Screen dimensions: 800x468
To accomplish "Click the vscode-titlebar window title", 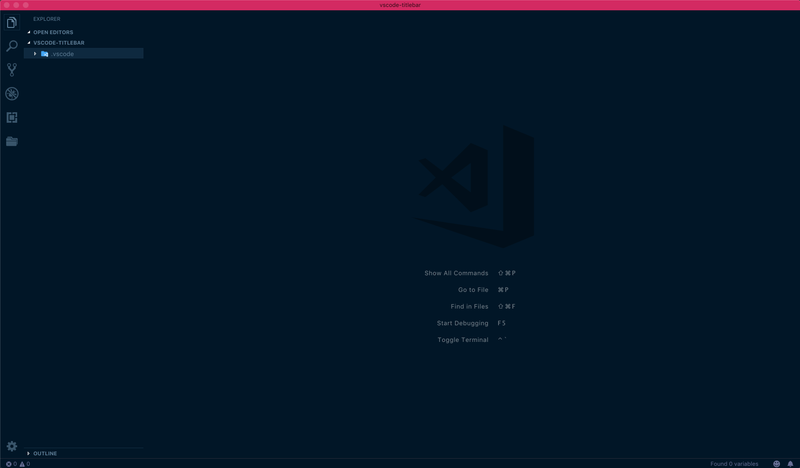I will pos(400,5).
